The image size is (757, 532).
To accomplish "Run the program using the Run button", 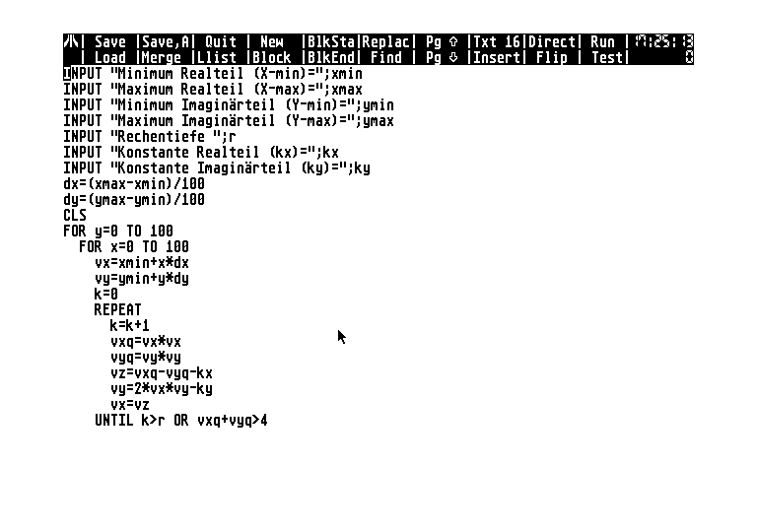I will [602, 41].
